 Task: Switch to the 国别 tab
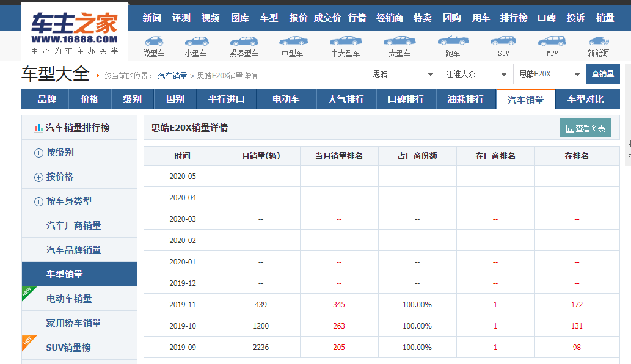[x=175, y=99]
